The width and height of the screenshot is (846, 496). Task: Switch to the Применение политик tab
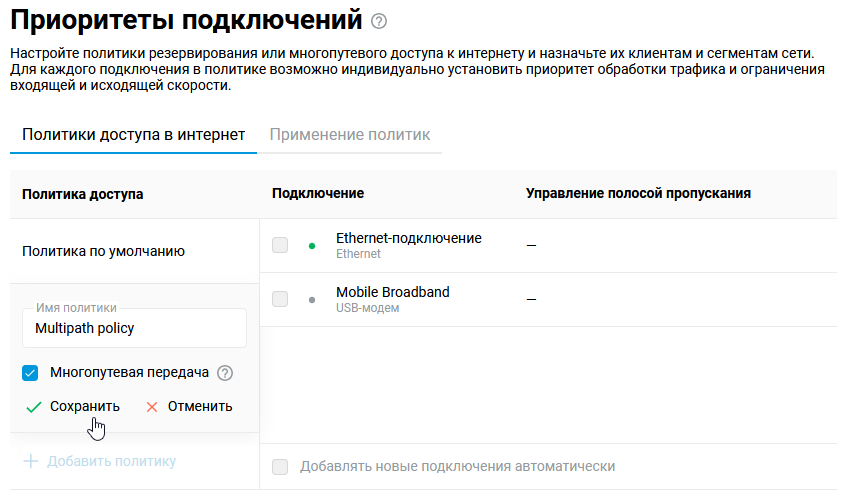(349, 134)
